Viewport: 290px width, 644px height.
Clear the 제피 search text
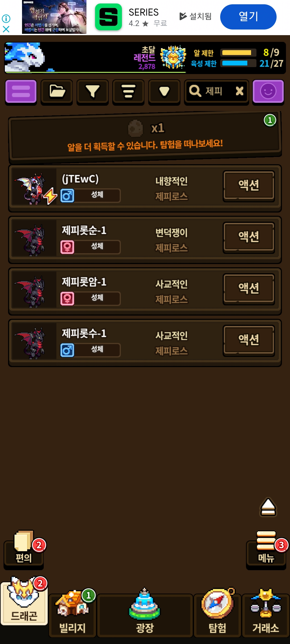[x=240, y=91]
